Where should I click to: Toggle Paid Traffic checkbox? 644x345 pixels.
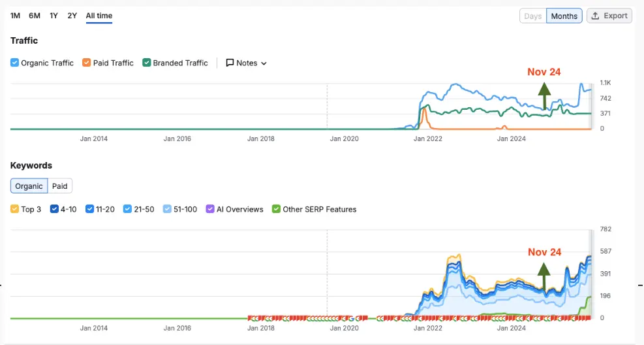coord(86,63)
